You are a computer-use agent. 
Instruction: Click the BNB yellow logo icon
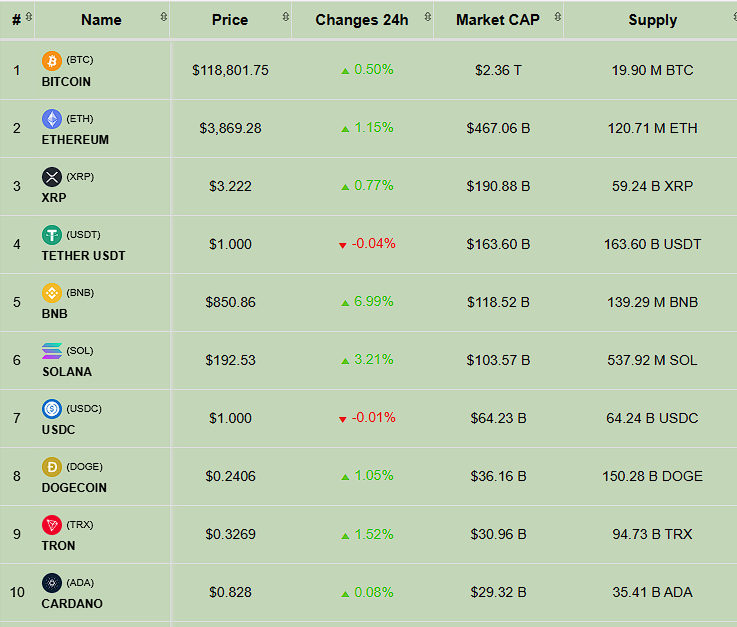(52, 293)
